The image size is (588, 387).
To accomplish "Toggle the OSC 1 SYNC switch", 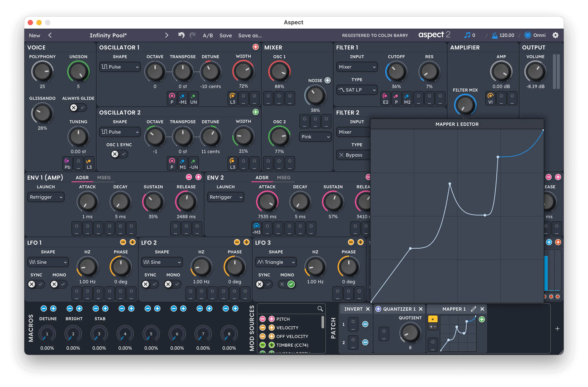I will pos(119,154).
